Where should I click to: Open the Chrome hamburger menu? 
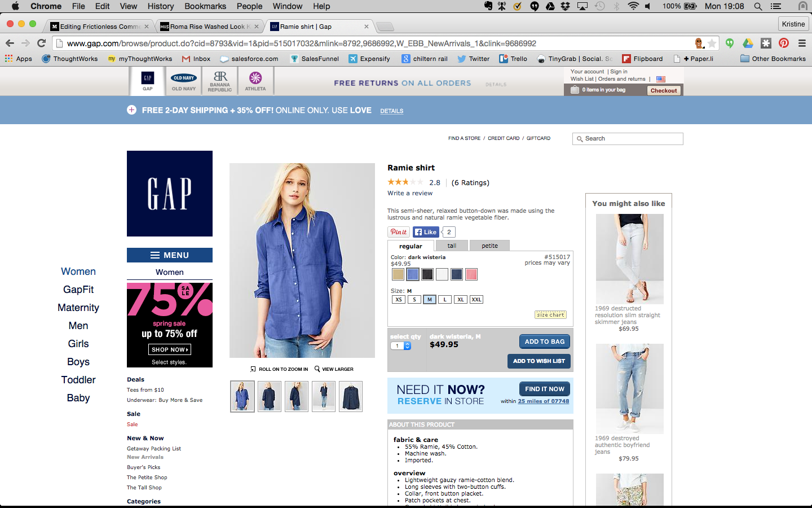[x=802, y=43]
